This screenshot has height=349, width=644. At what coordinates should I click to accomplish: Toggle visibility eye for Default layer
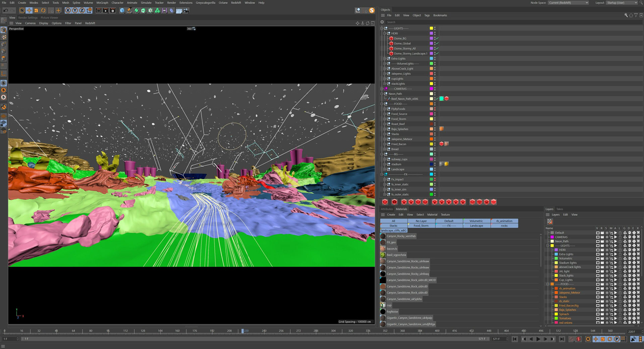[x=597, y=233]
